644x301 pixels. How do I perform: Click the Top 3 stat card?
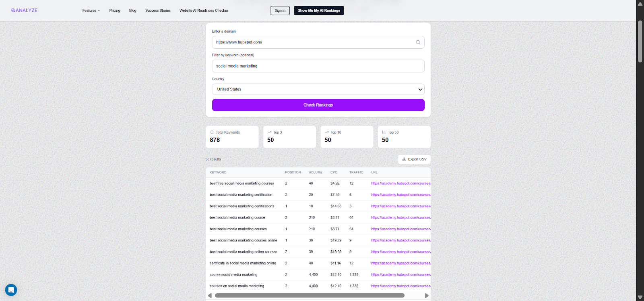pyautogui.click(x=289, y=137)
